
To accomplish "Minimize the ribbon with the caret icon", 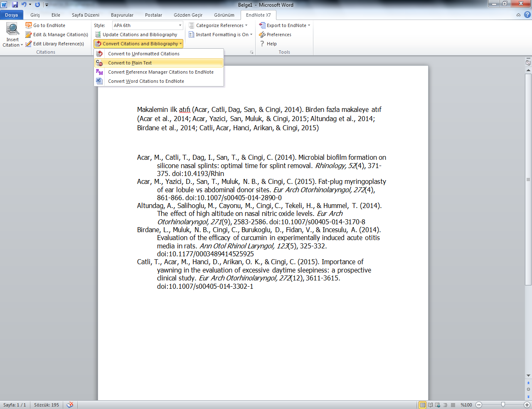I will 518,15.
